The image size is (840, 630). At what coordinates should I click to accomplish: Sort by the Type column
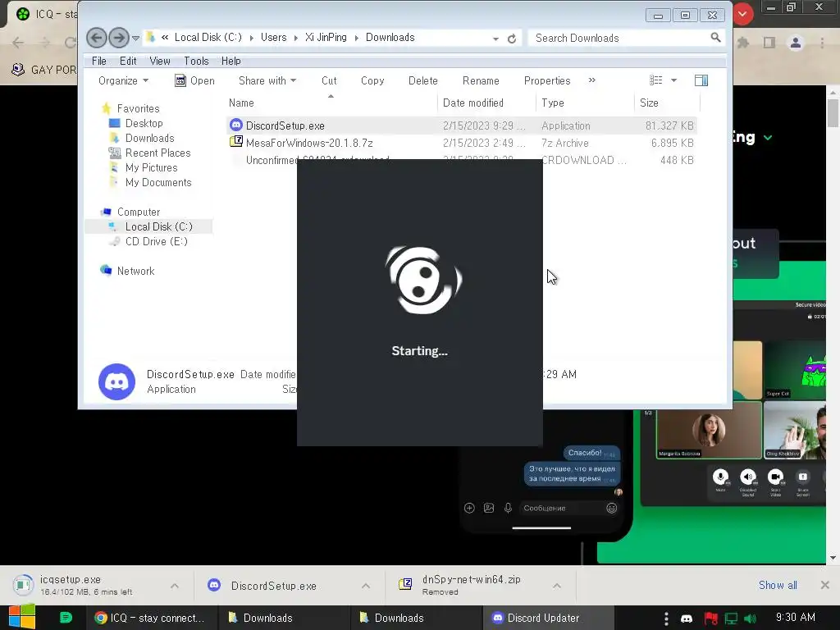click(x=585, y=103)
